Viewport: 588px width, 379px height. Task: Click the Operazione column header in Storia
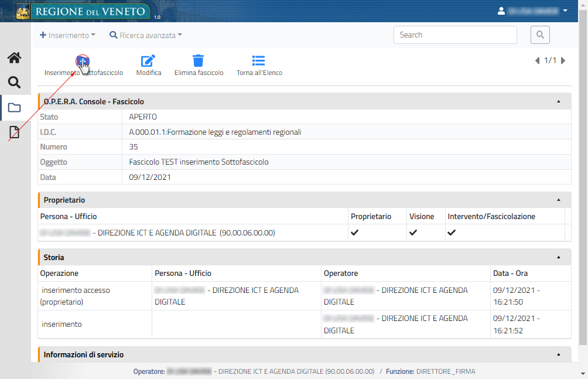click(59, 273)
